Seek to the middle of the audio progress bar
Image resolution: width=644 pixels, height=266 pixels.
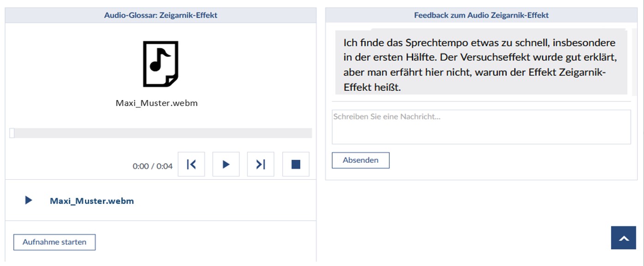pos(161,133)
